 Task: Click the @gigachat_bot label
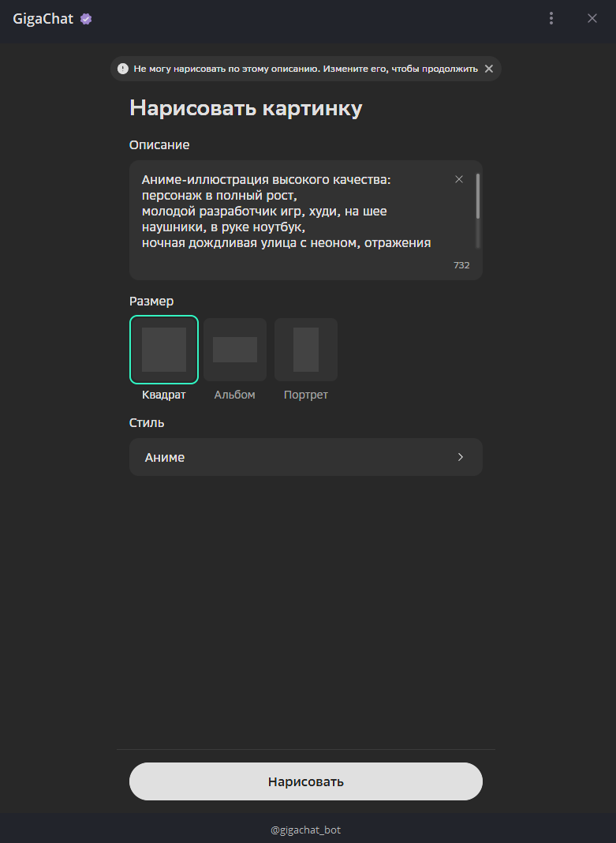click(x=305, y=830)
